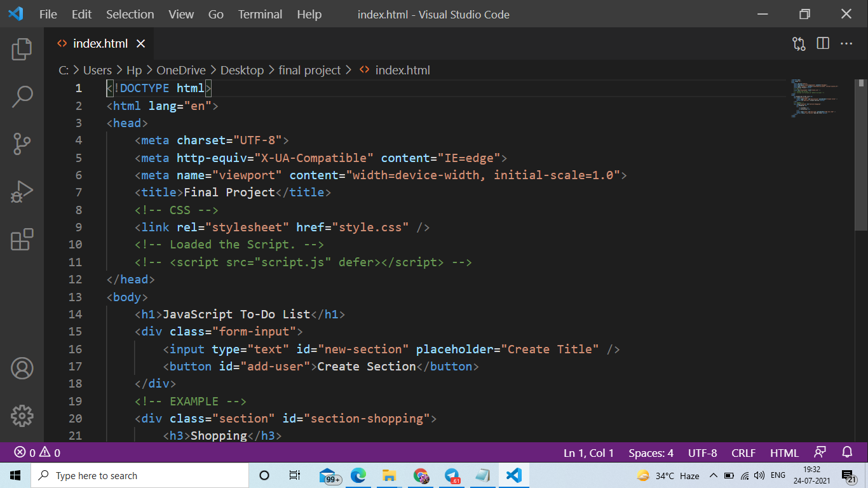This screenshot has width=868, height=488.
Task: Click line number 14 in gutter
Action: click(x=75, y=314)
